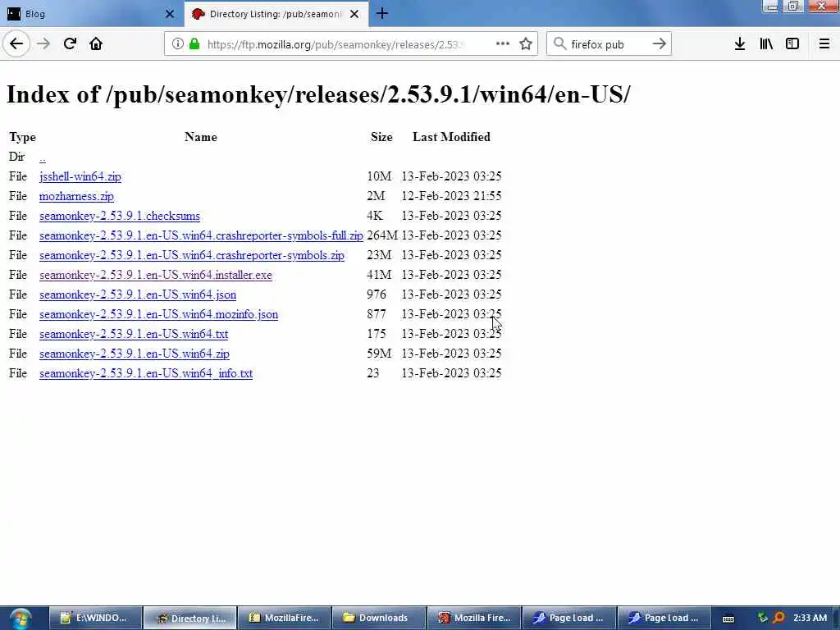Click the 2:33 AM system clock
Screen dimensions: 840x630
810,618
